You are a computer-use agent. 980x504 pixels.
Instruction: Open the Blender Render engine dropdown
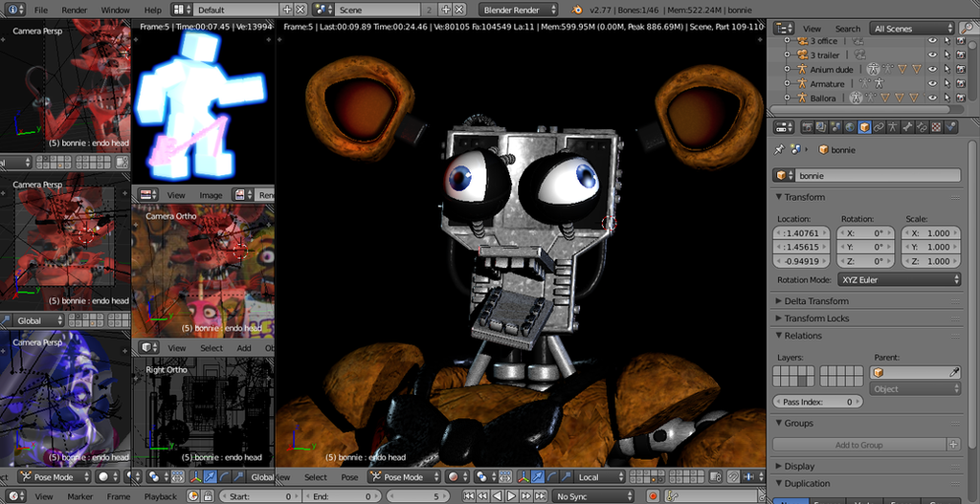pyautogui.click(x=518, y=10)
